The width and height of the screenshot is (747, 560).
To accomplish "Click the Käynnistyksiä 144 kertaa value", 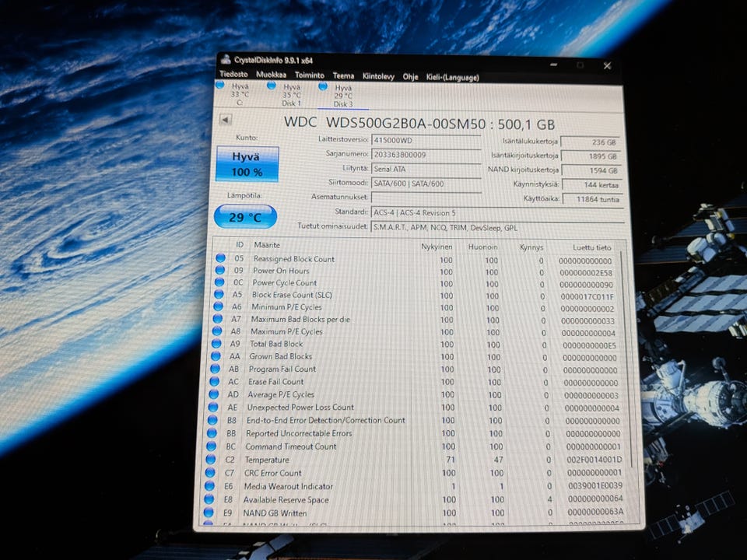I will click(591, 185).
